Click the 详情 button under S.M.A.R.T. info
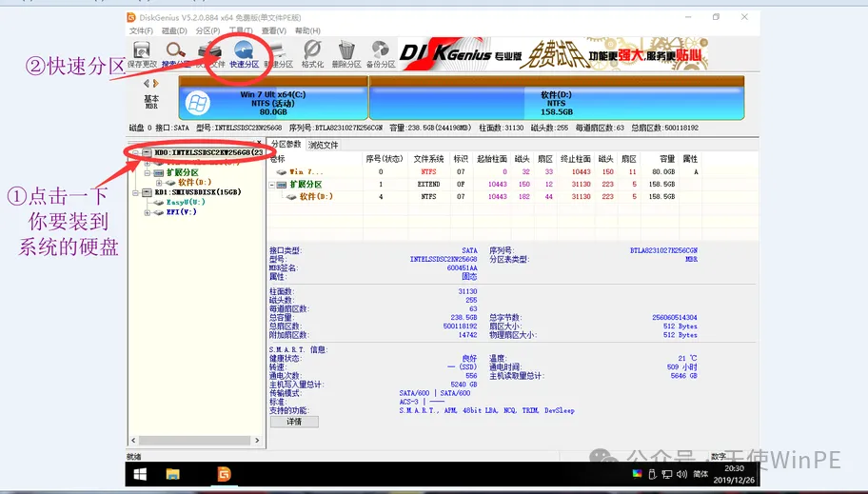Viewport: 868px width, 494px height. point(294,422)
